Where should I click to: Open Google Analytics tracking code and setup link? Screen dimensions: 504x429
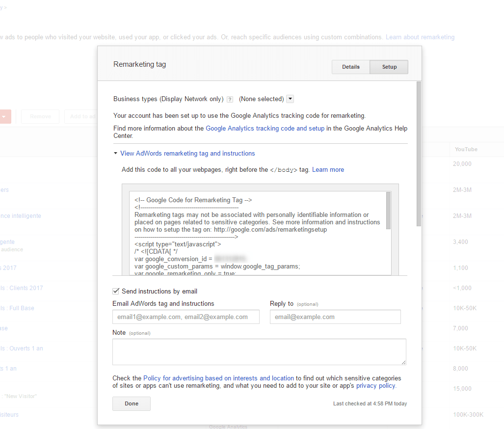coord(265,128)
